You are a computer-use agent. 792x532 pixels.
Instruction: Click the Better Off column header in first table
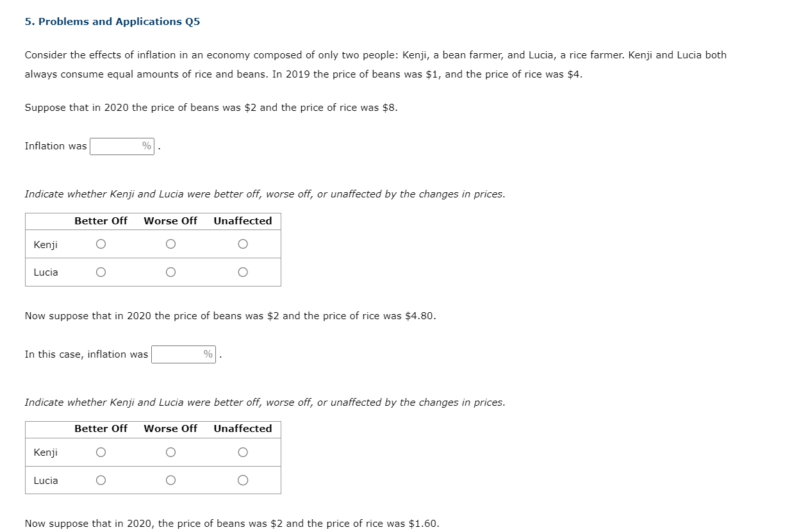(x=101, y=220)
